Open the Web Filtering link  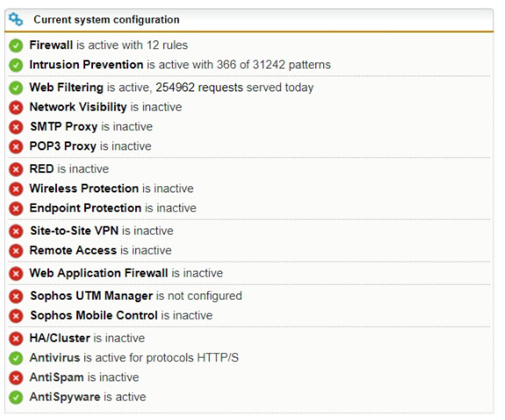67,87
